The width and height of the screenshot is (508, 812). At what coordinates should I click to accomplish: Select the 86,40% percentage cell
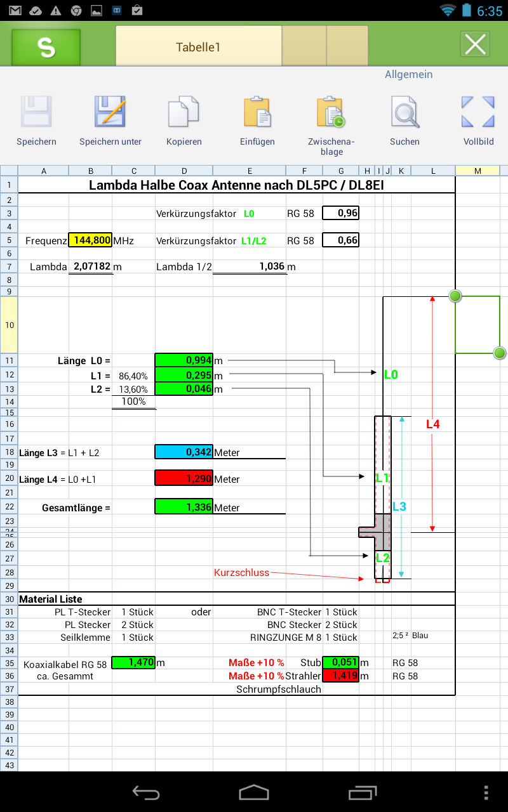(x=133, y=376)
